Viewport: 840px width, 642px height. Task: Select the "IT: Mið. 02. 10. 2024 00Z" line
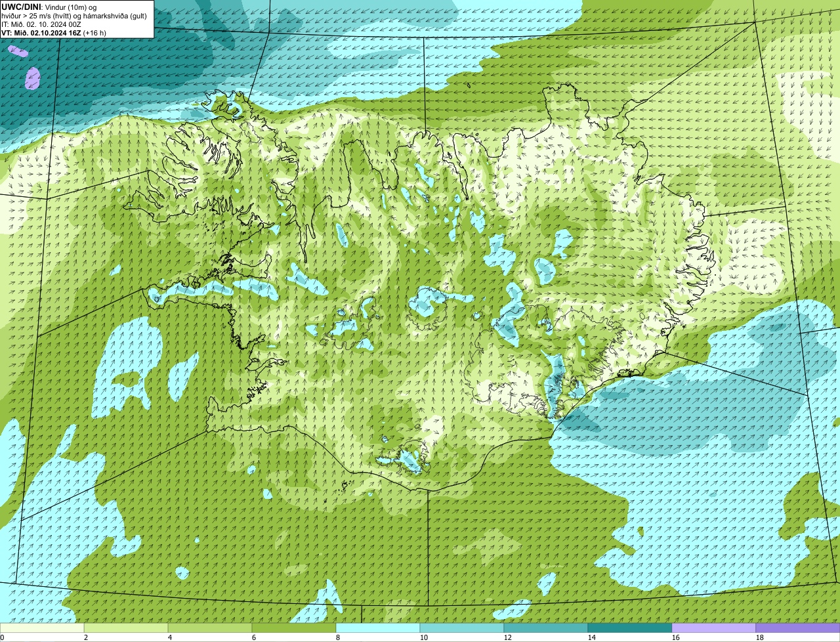(x=41, y=24)
